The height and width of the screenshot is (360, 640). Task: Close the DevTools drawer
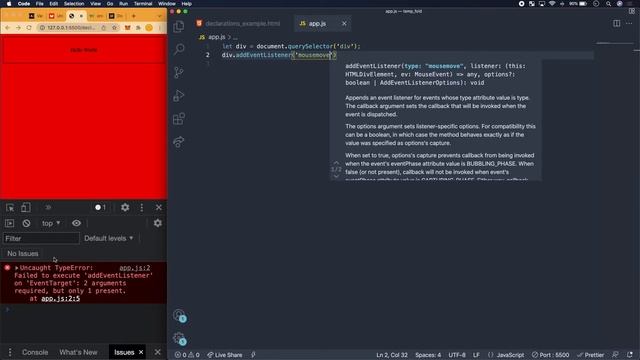coord(158,352)
